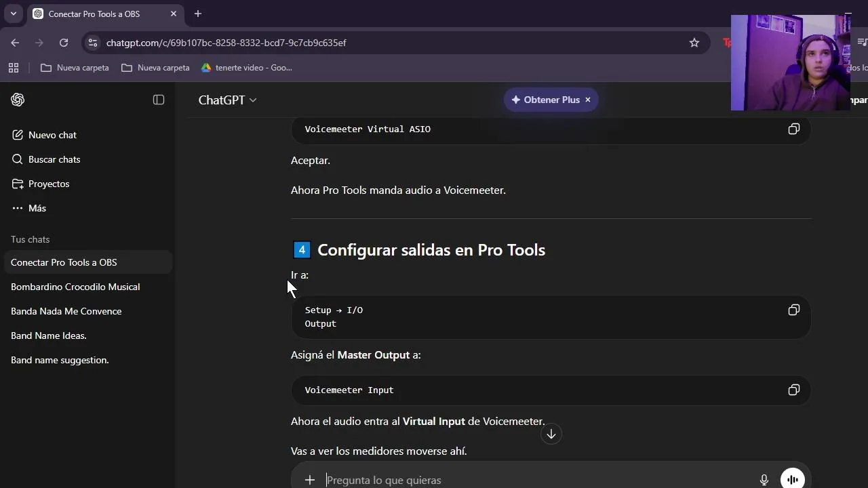Bookmark this page with the star icon
Screen dimensions: 868x488
pos(694,43)
